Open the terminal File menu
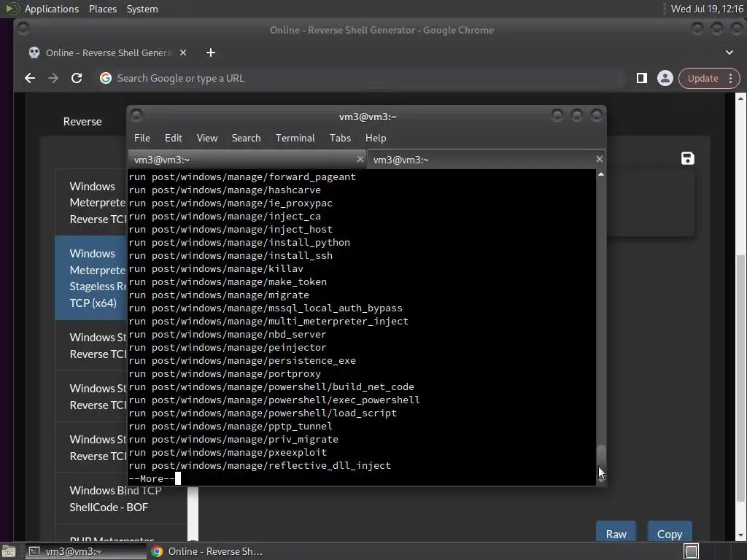The height and width of the screenshot is (560, 747). tap(142, 138)
